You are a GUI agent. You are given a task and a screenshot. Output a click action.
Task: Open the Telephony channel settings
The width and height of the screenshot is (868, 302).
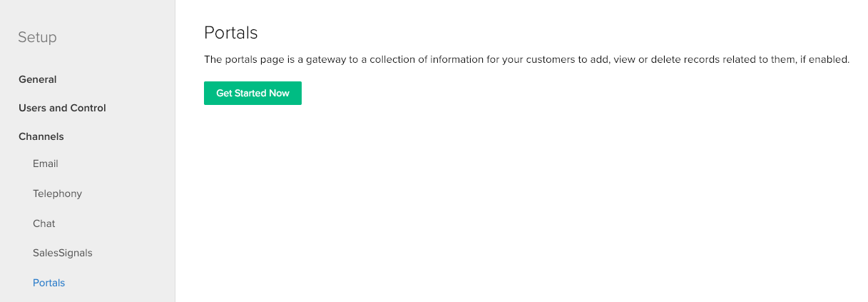coord(57,193)
